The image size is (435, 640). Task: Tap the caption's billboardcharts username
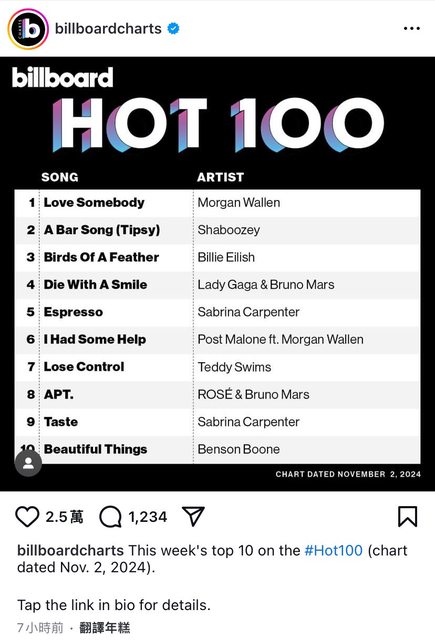pyautogui.click(x=70, y=551)
